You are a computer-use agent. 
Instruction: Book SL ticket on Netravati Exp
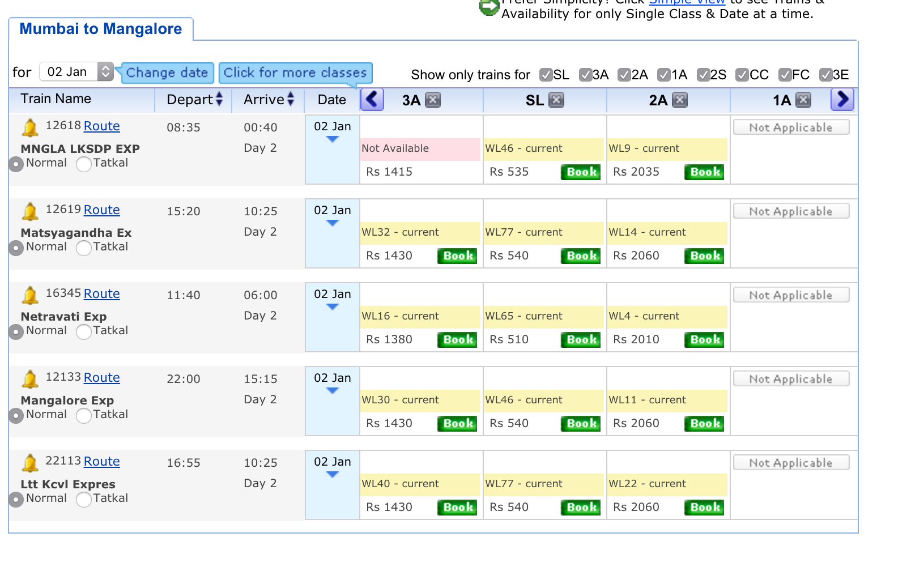581,340
